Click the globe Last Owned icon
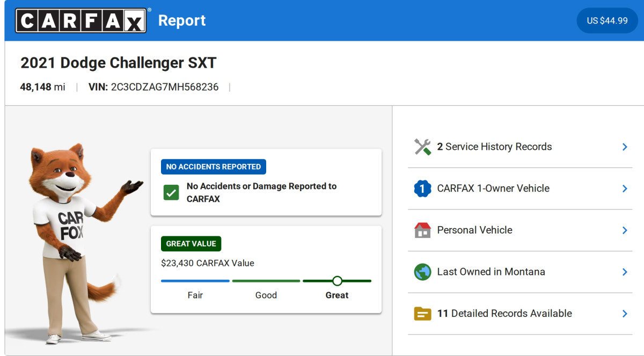The height and width of the screenshot is (356, 644). pos(423,272)
